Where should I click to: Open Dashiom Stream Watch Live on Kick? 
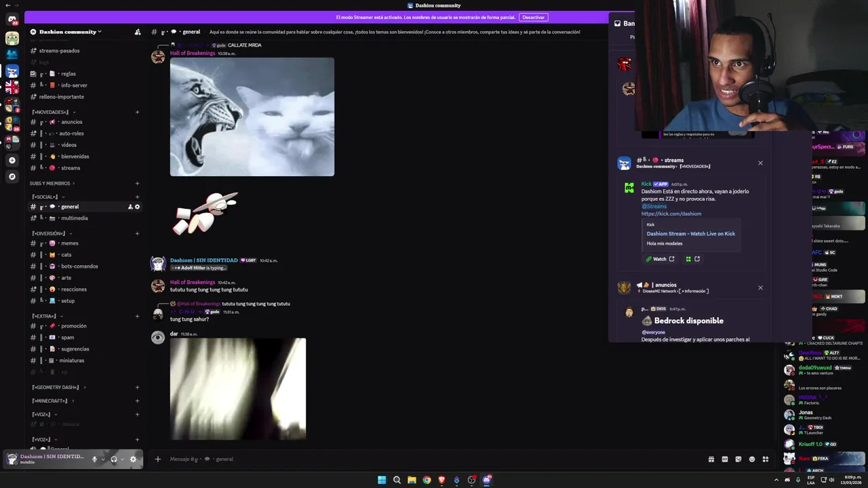(x=690, y=234)
